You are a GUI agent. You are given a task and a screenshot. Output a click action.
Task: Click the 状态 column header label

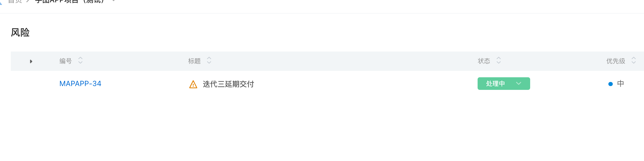click(484, 61)
